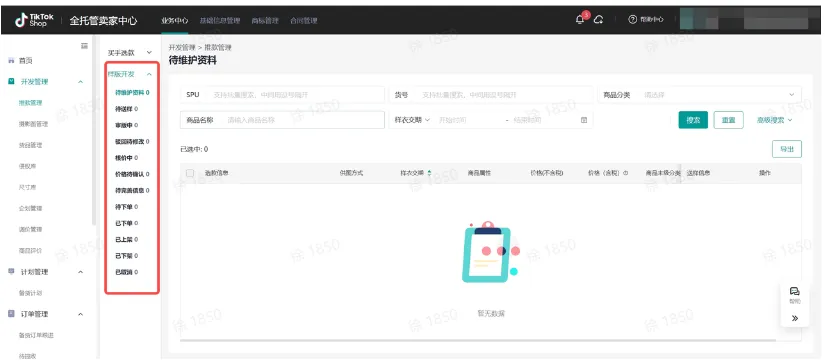Click the 选款信息 column header
Viewport: 825px width, 363px height.
[x=216, y=173]
